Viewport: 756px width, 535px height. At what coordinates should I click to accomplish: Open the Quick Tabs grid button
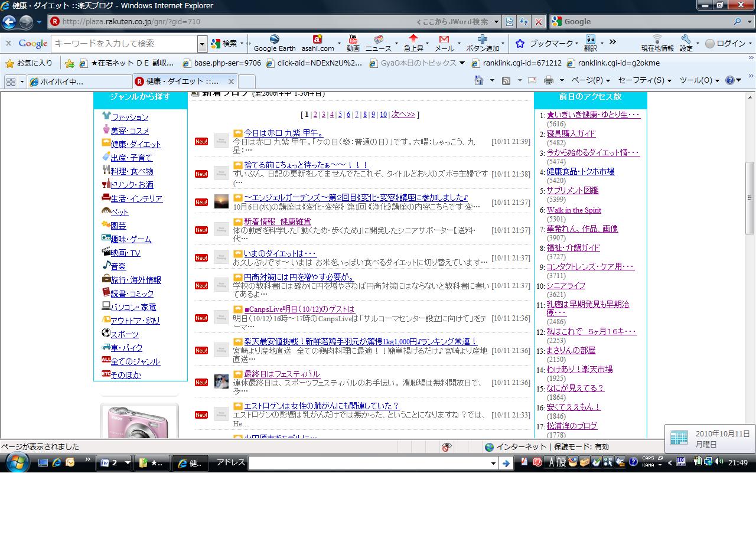(x=11, y=81)
